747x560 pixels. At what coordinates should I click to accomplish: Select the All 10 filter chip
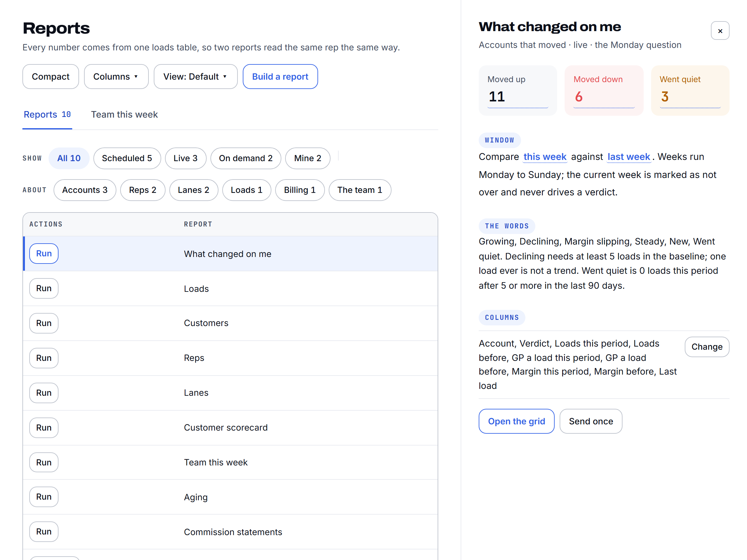coord(69,158)
